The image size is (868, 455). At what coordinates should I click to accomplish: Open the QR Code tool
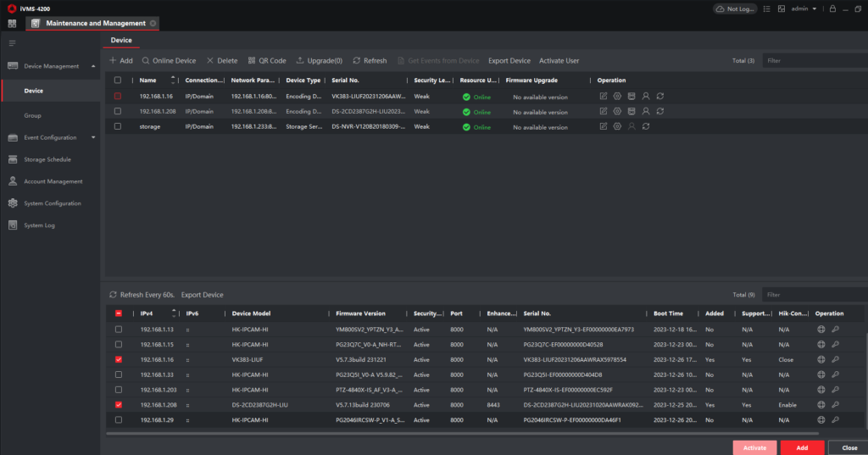266,61
